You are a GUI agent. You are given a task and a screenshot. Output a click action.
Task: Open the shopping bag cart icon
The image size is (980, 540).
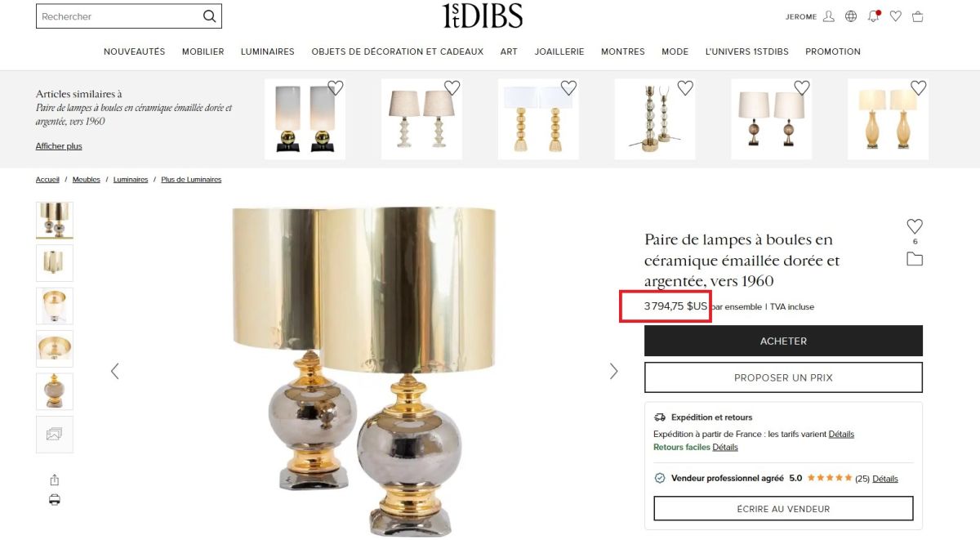coord(918,16)
